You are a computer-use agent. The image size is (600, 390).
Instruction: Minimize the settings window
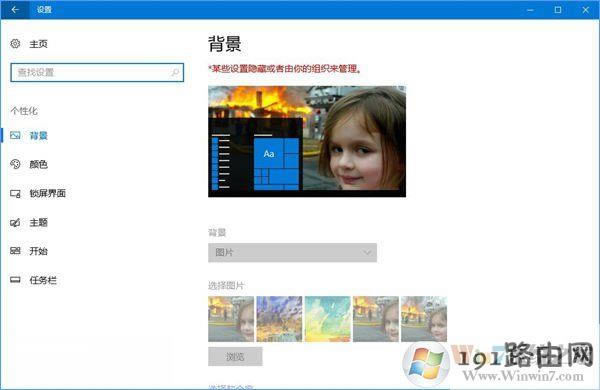[530, 10]
